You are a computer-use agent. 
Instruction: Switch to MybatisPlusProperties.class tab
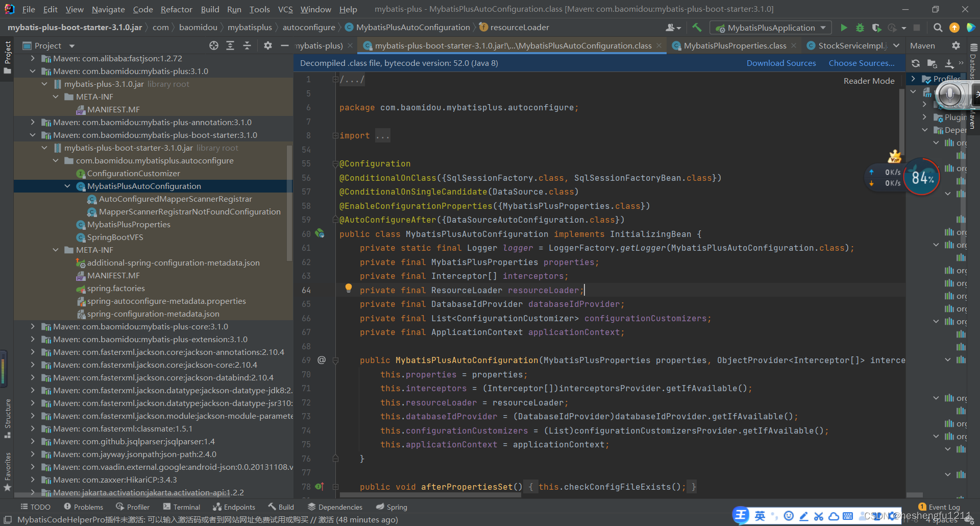point(734,46)
